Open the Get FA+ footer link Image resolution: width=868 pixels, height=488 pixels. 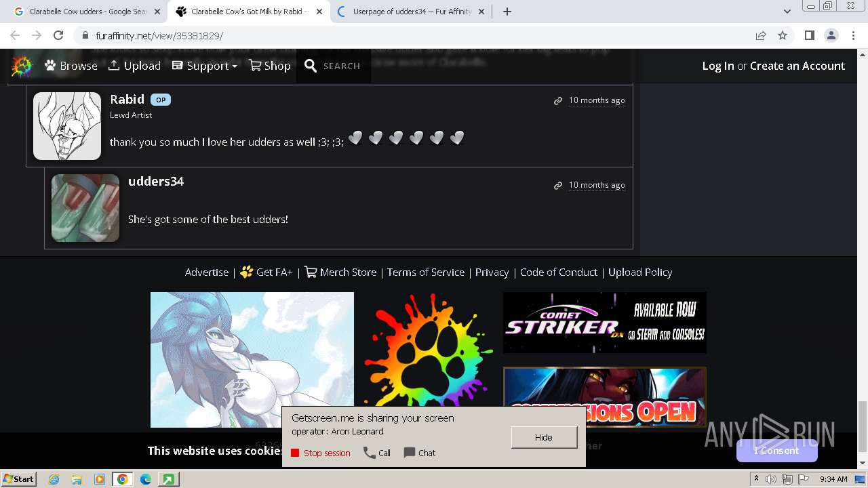267,272
